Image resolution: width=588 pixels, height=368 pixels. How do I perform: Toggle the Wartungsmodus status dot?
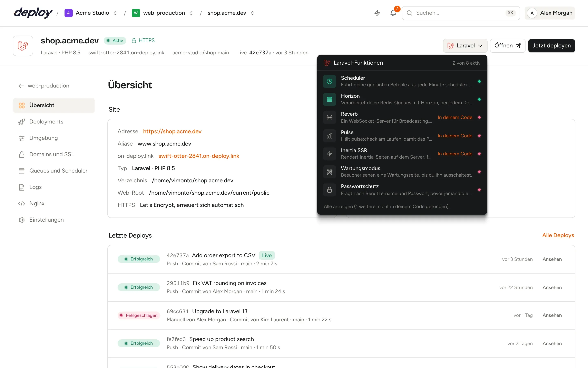pos(479,172)
